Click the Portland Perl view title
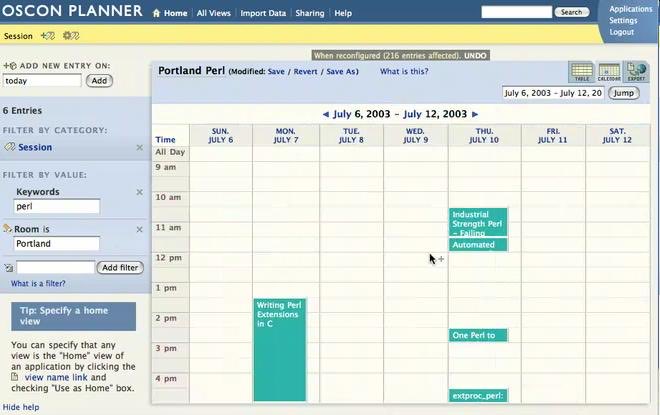Viewport: 660px width, 415px height. point(192,71)
